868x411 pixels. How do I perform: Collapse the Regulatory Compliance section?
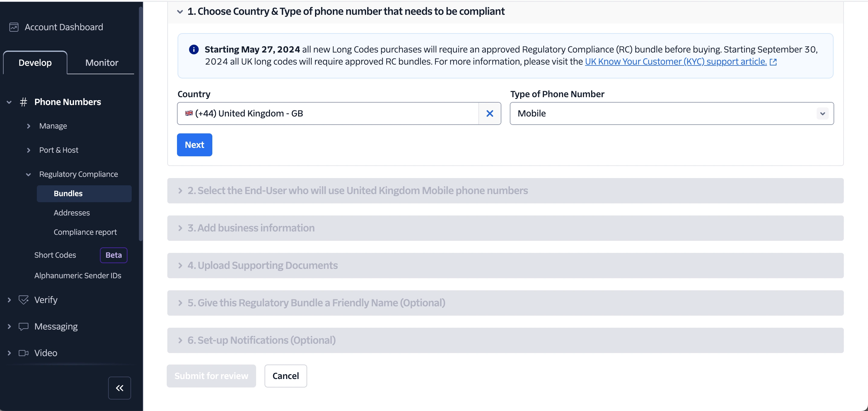click(x=29, y=174)
